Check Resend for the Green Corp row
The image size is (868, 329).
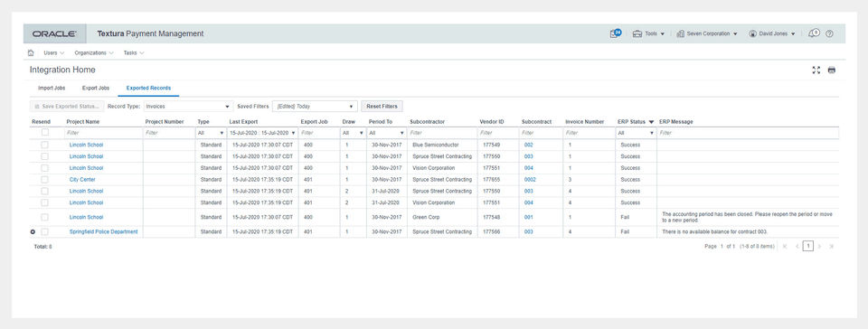pos(45,217)
